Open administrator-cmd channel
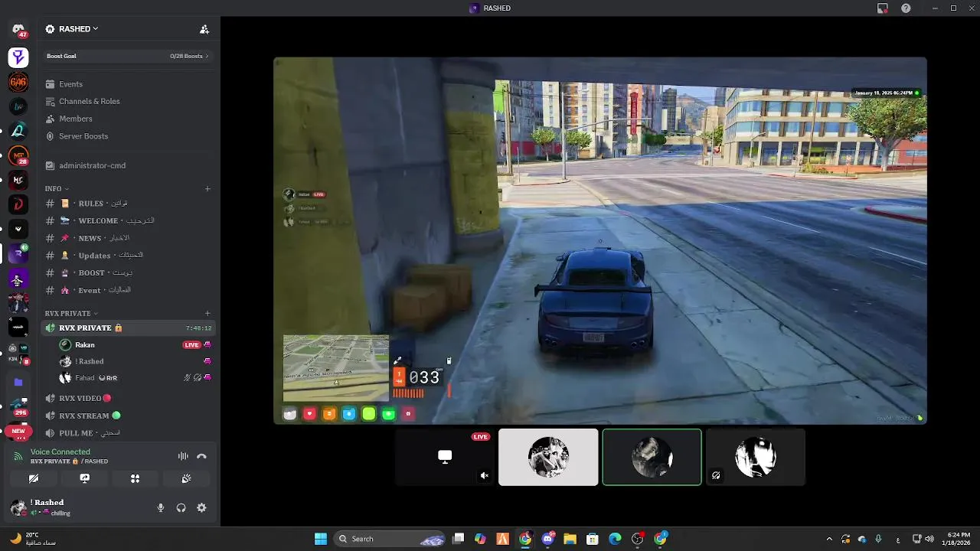This screenshot has width=980, height=551. tap(129, 165)
